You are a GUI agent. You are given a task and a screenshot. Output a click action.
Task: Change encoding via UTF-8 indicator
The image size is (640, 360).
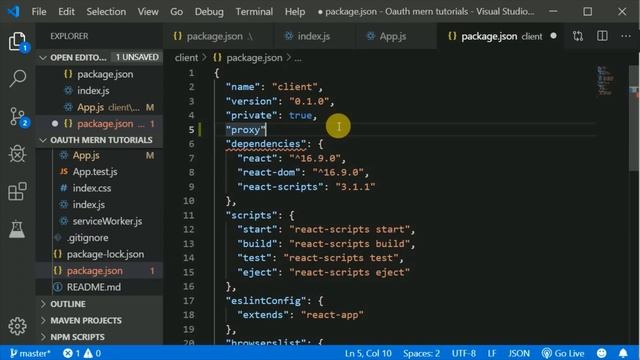tap(463, 353)
